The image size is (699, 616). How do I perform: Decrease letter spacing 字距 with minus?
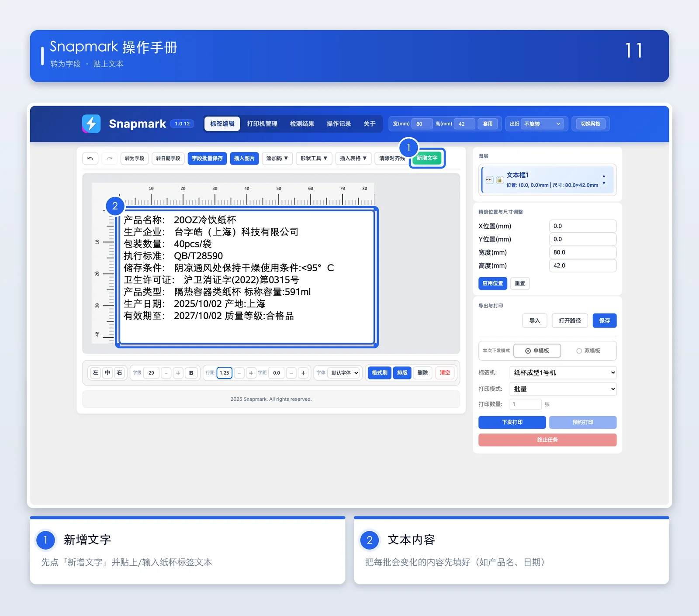coord(291,373)
